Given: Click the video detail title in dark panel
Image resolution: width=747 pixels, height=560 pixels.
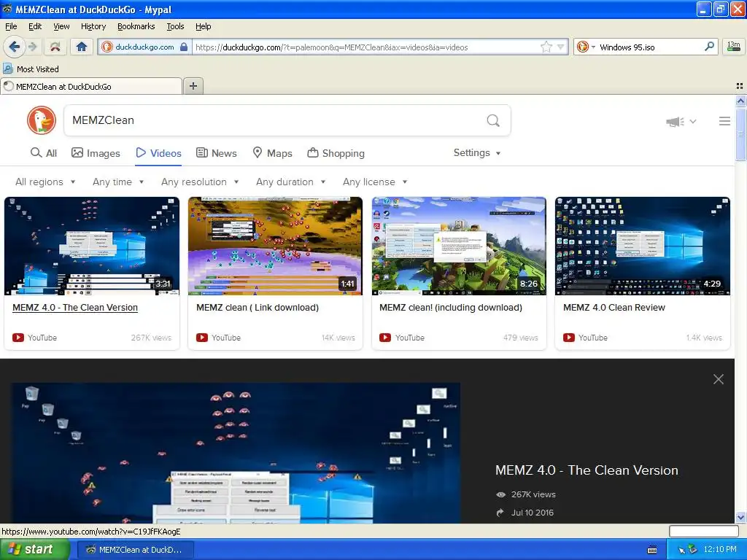Looking at the screenshot, I should (587, 470).
